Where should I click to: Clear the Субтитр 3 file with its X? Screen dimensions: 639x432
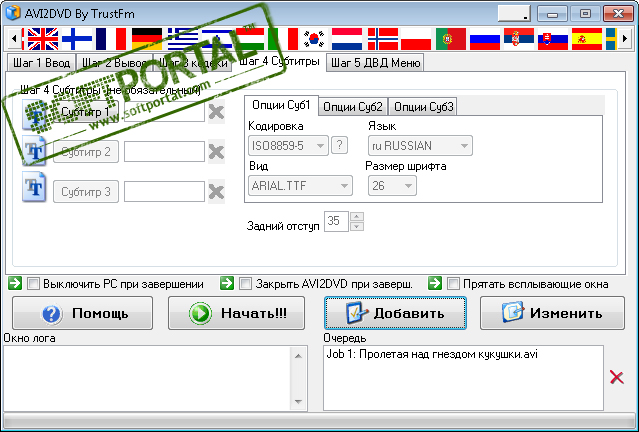[216, 192]
